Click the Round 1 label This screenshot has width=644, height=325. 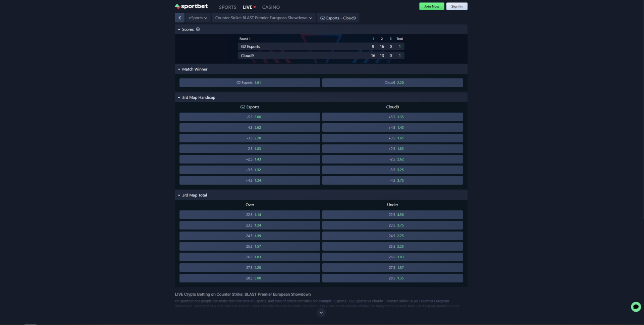[245, 39]
